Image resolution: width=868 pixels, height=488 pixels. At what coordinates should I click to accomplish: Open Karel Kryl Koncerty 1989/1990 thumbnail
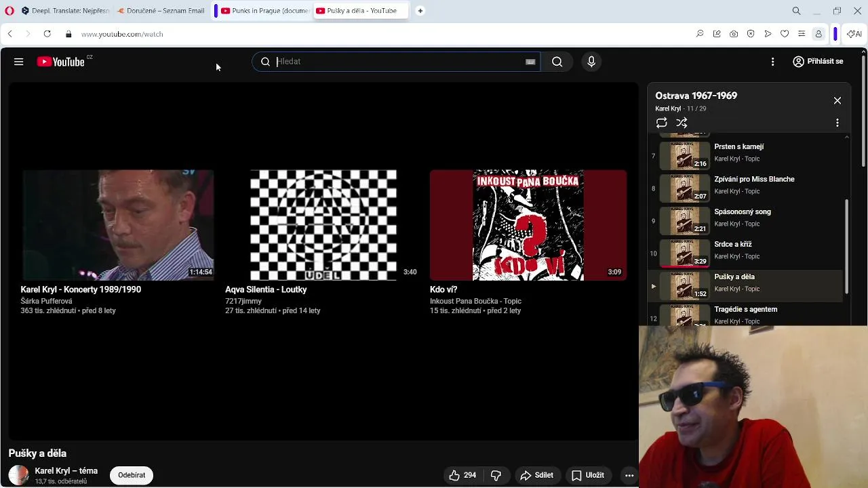tap(118, 225)
